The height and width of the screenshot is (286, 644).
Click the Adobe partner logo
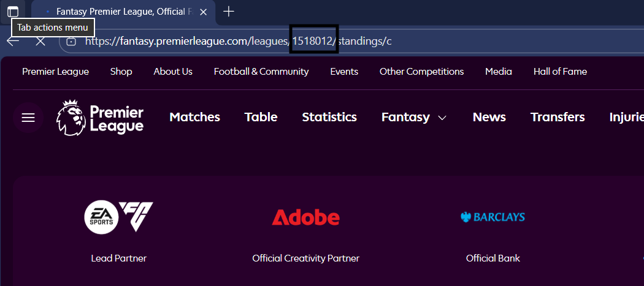305,217
